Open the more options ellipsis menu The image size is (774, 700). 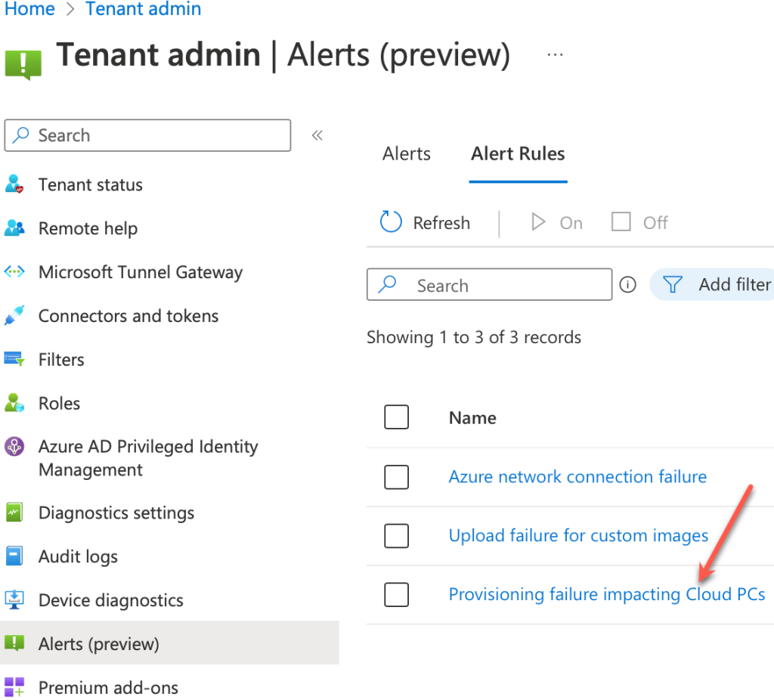[x=555, y=54]
